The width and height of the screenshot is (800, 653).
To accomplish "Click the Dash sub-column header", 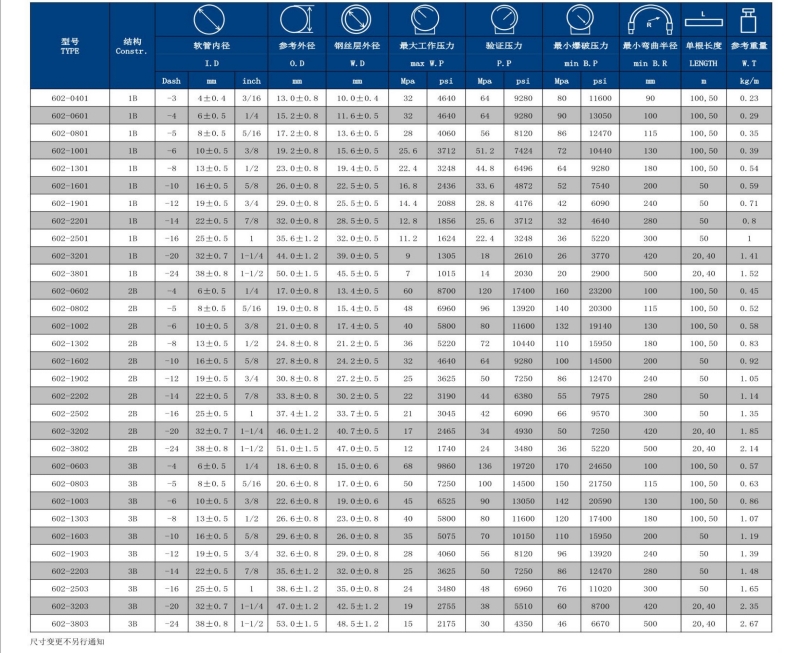I will pos(171,81).
